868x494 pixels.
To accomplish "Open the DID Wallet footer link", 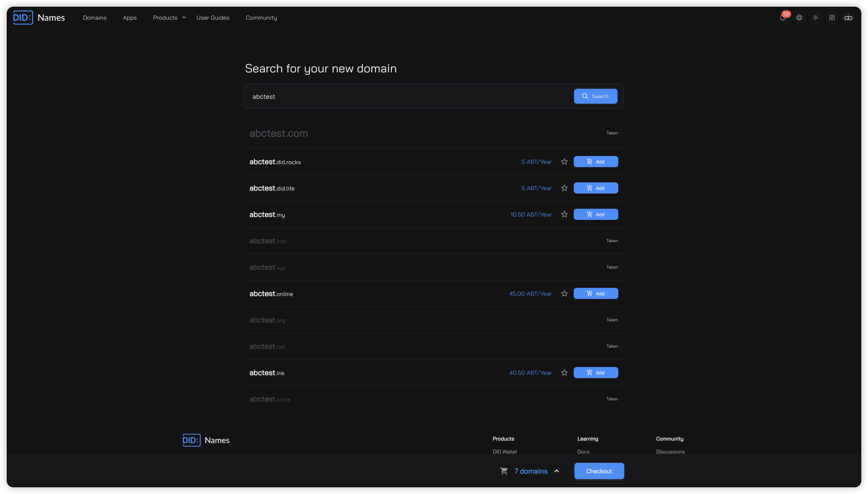I will (505, 452).
